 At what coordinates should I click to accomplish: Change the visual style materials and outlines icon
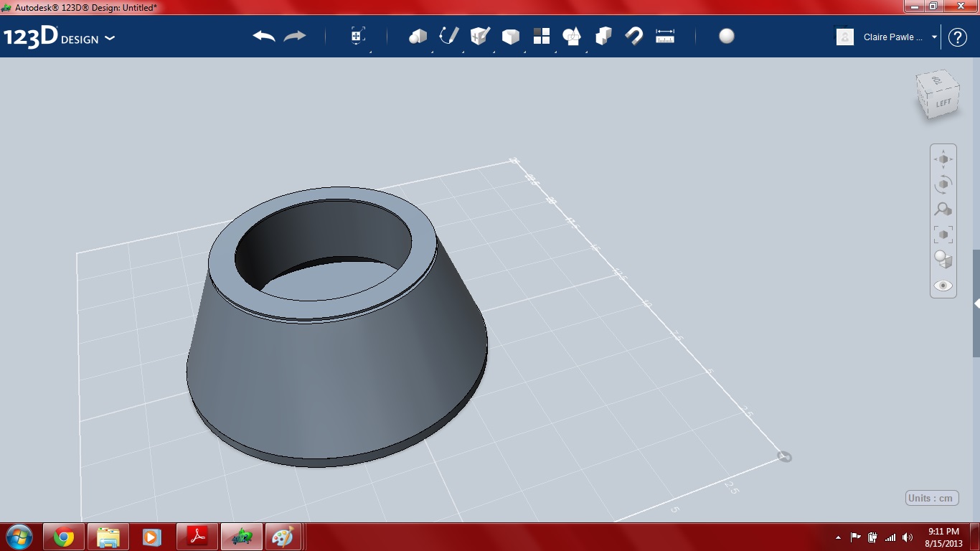point(943,260)
